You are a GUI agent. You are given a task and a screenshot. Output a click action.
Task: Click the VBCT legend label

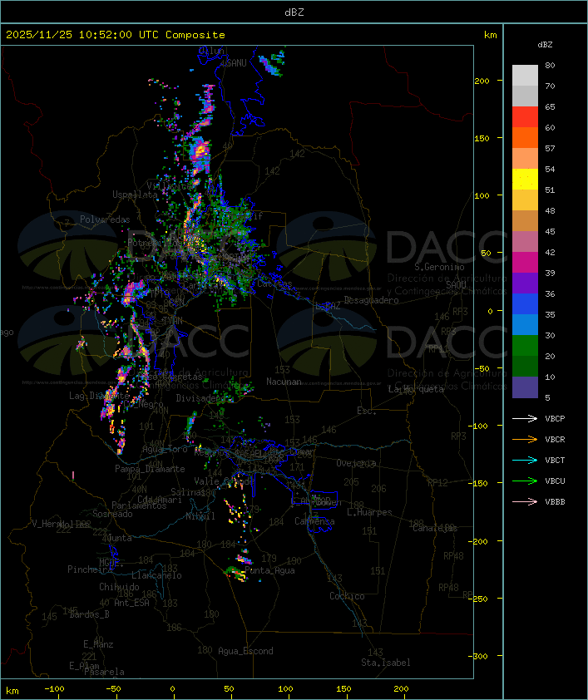click(x=555, y=461)
